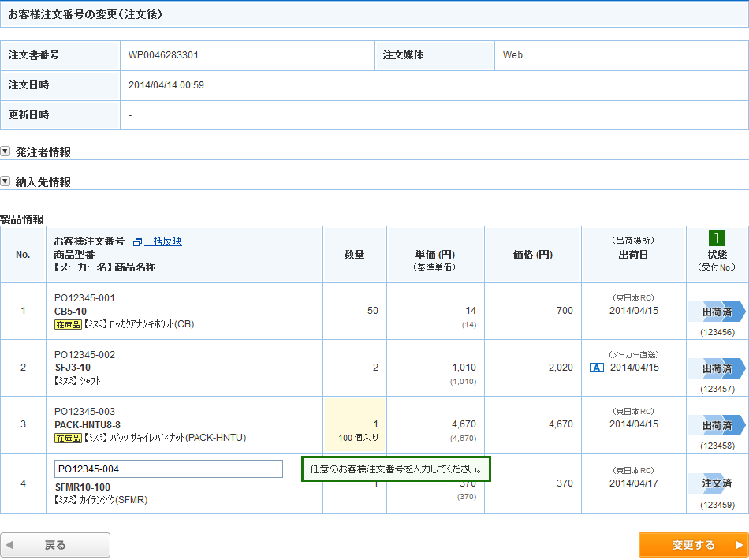Click the green-bordered order number tooltip

point(396,469)
